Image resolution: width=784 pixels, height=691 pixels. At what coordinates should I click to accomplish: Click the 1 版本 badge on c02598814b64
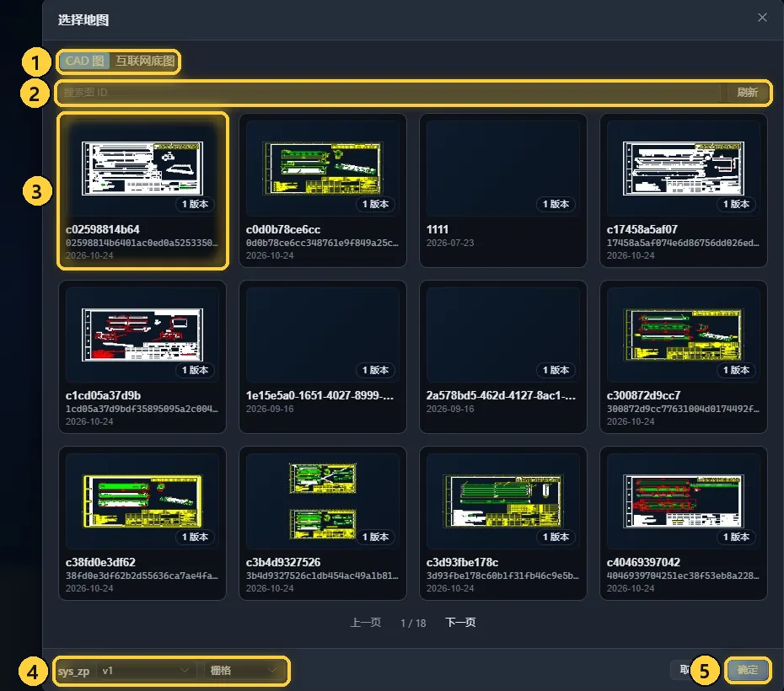(195, 204)
